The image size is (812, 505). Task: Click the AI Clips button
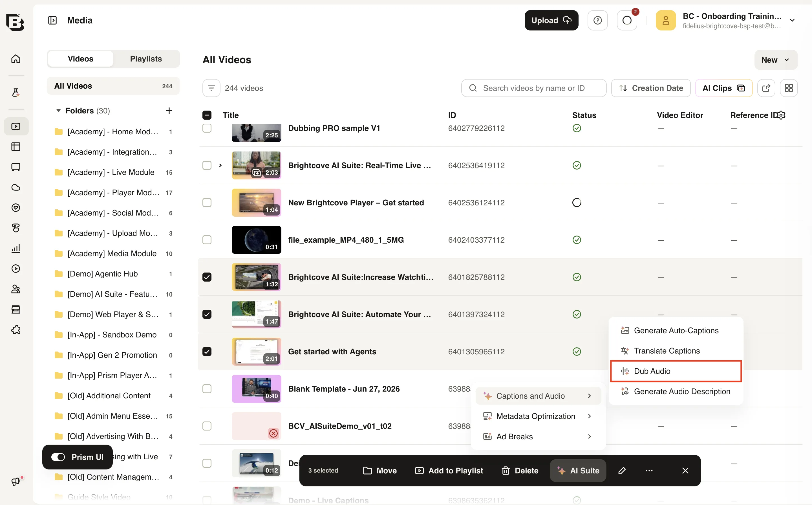click(x=723, y=88)
